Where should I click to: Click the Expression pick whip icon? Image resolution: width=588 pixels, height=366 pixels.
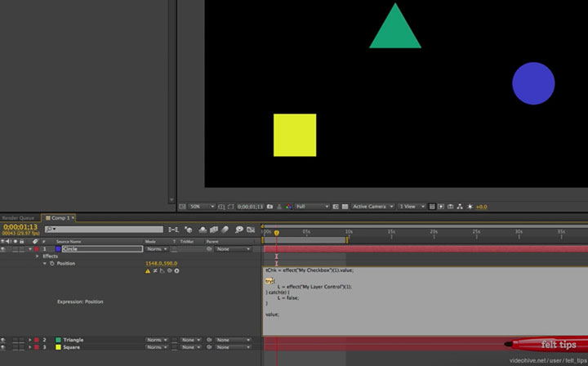170,270
